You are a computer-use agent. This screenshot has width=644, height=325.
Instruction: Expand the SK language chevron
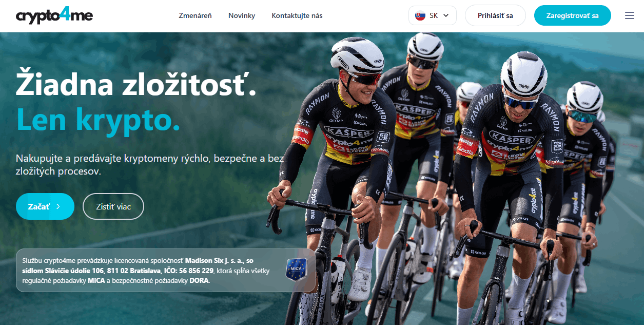[x=446, y=15]
